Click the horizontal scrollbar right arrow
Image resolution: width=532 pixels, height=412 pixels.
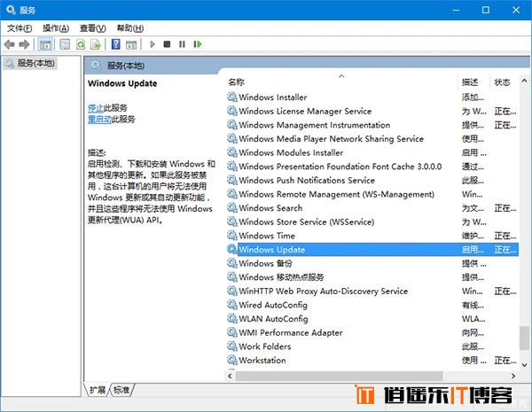tap(513, 376)
